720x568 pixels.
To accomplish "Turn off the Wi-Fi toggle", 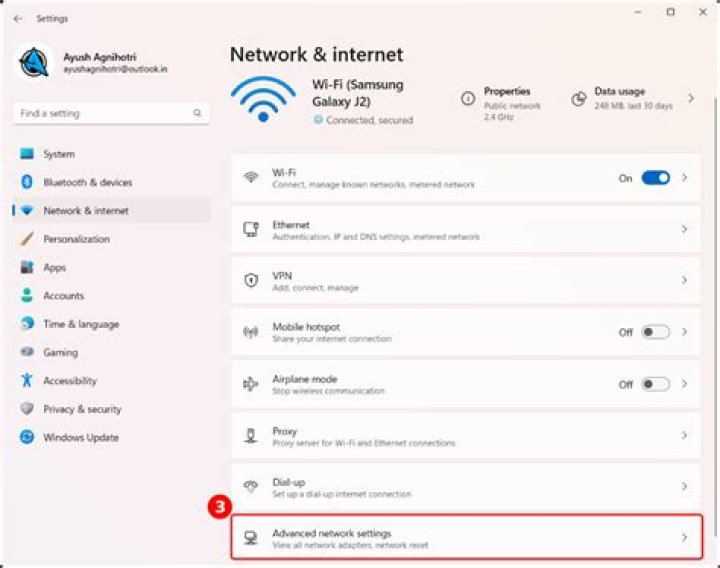I will [655, 178].
